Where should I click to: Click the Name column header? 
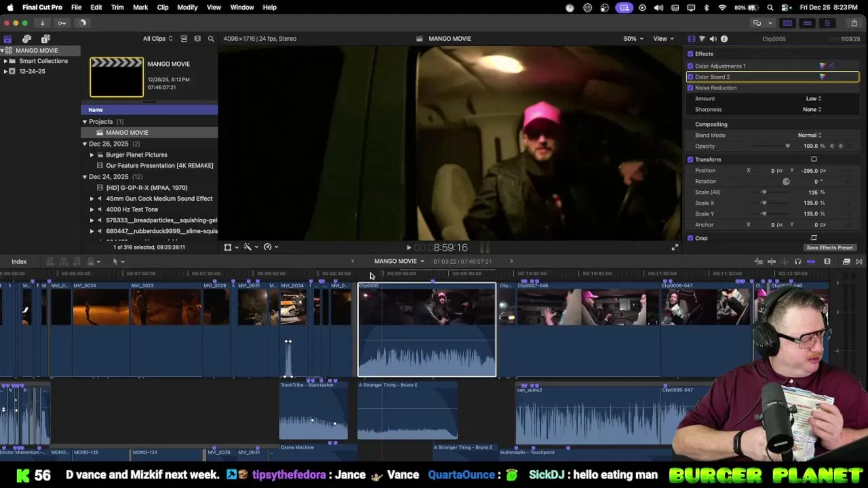[x=149, y=110]
